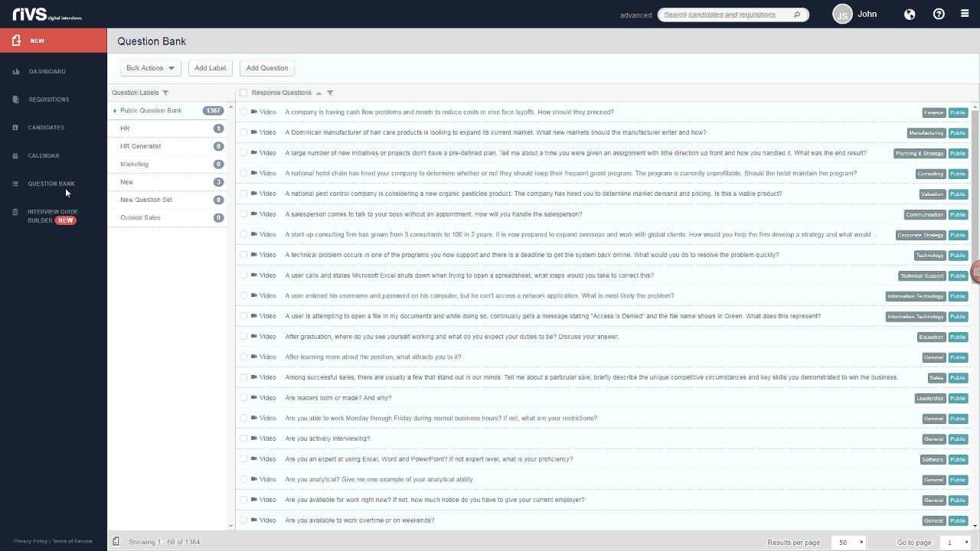Check the After graduation question checkbox
This screenshot has height=551, width=980.
click(243, 337)
